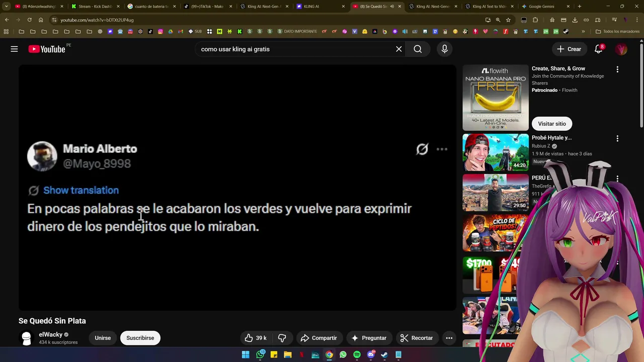Join the channel with Unirse
The image size is (644, 362).
pos(103,338)
